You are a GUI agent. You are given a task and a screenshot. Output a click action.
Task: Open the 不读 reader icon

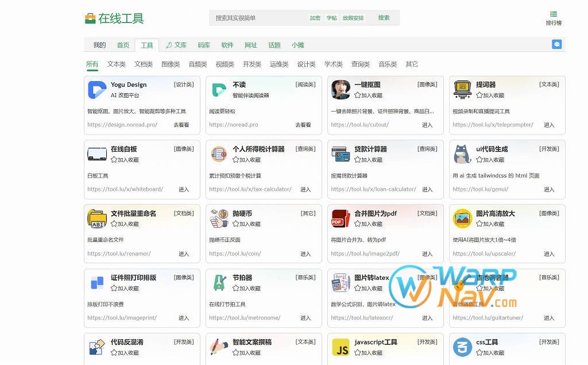219,90
